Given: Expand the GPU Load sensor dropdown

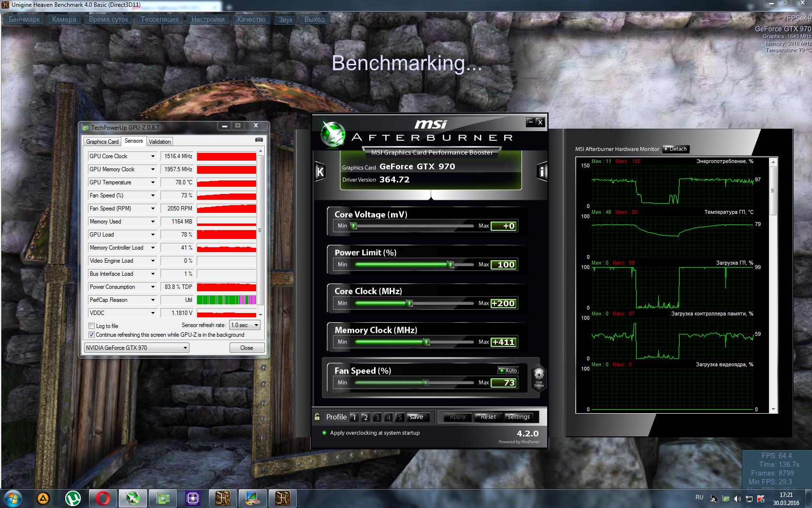Looking at the screenshot, I should point(153,235).
